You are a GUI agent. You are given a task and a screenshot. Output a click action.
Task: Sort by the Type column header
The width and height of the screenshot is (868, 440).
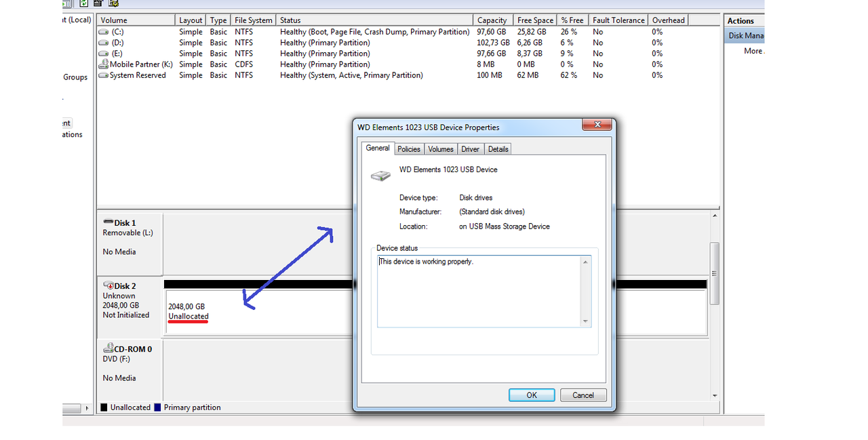(x=218, y=20)
